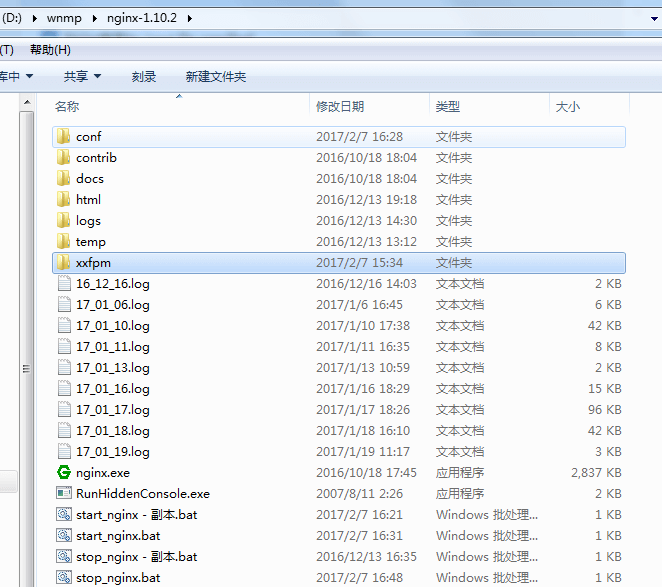
Task: Click the html folder date 2016/12/13 19:18
Action: coord(366,200)
